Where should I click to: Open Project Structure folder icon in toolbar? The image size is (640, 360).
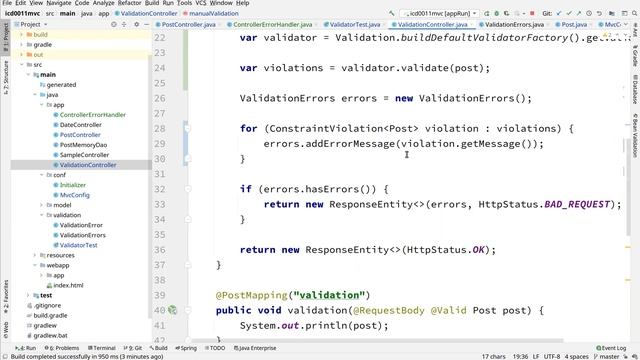[612, 13]
